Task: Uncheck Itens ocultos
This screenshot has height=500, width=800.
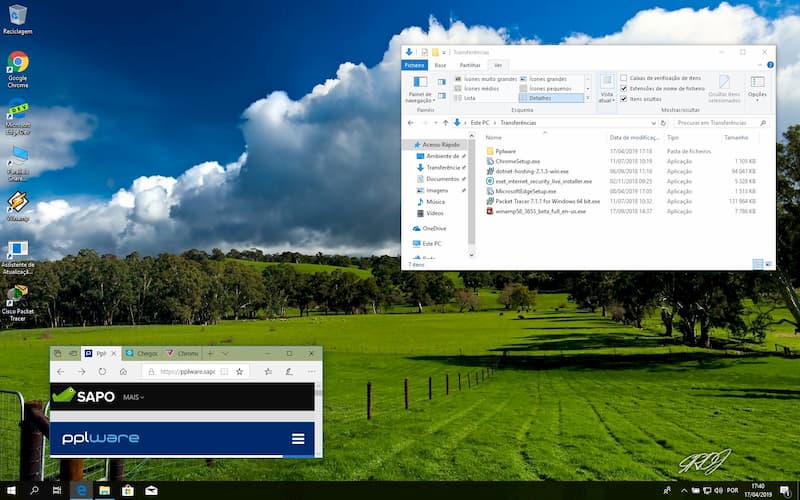Action: pyautogui.click(x=623, y=98)
